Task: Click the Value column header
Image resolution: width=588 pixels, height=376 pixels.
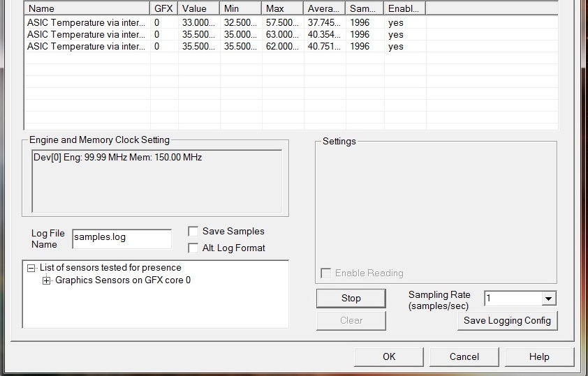Action: (x=199, y=8)
